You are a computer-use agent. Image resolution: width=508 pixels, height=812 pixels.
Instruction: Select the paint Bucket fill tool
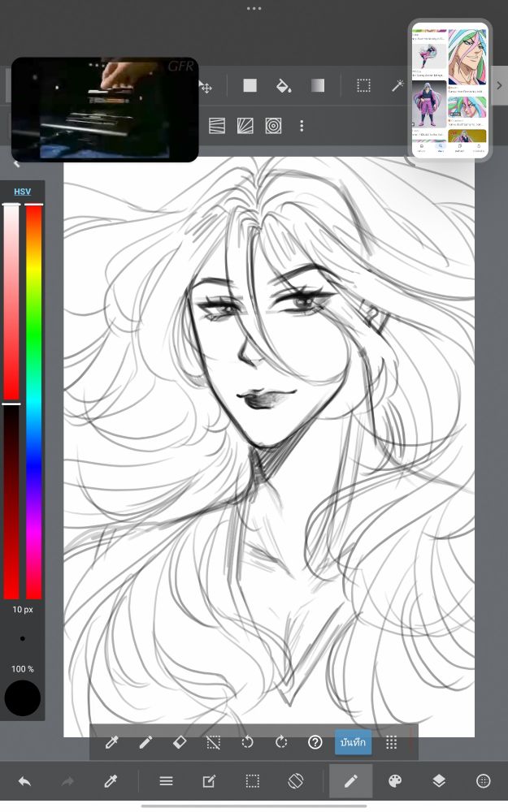284,85
